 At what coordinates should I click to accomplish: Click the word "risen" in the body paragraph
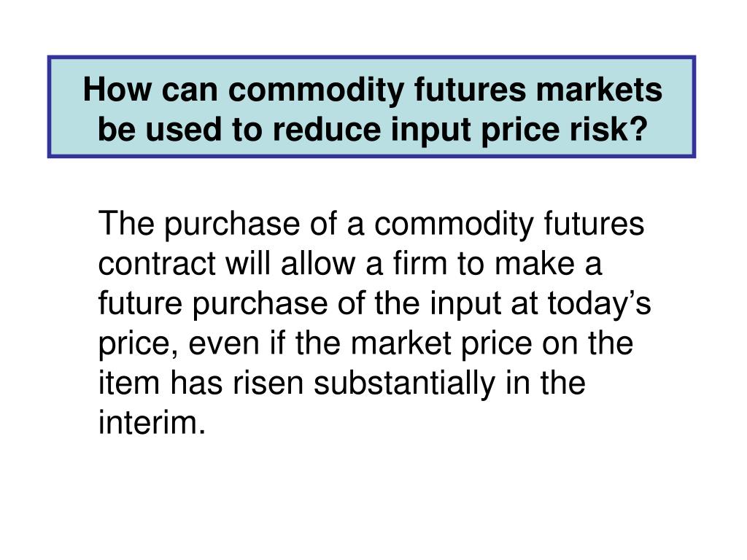[x=268, y=382]
